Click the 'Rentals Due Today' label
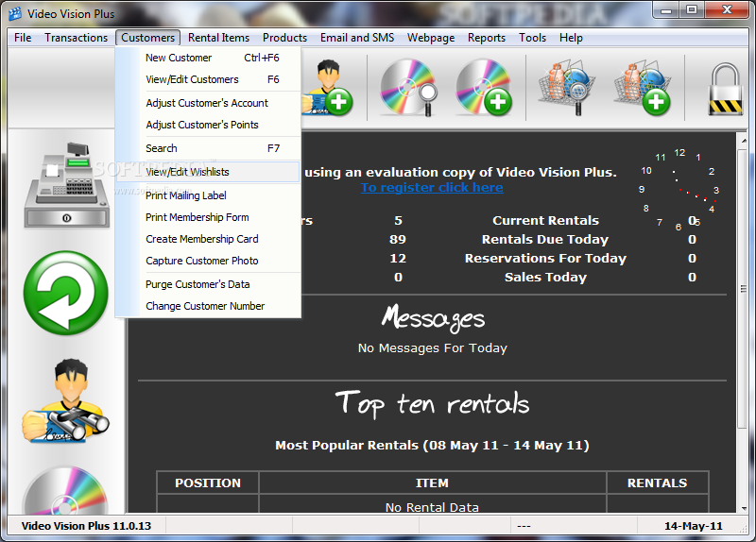Image resolution: width=756 pixels, height=542 pixels. coord(545,240)
